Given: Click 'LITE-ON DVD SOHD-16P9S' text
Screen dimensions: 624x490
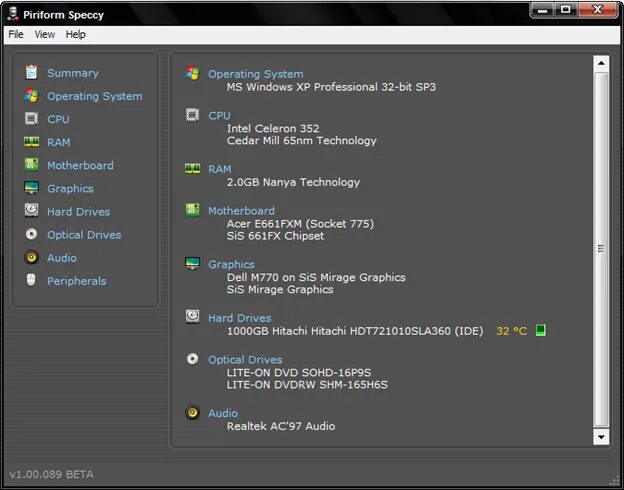Looking at the screenshot, I should click(299, 373).
